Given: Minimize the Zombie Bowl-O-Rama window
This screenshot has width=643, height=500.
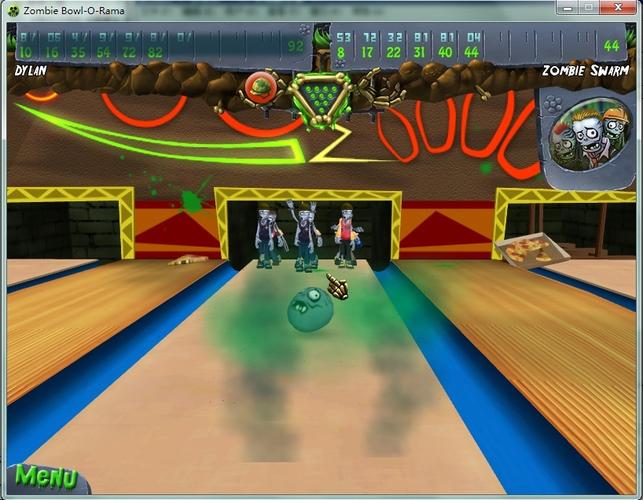Looking at the screenshot, I should [x=568, y=8].
